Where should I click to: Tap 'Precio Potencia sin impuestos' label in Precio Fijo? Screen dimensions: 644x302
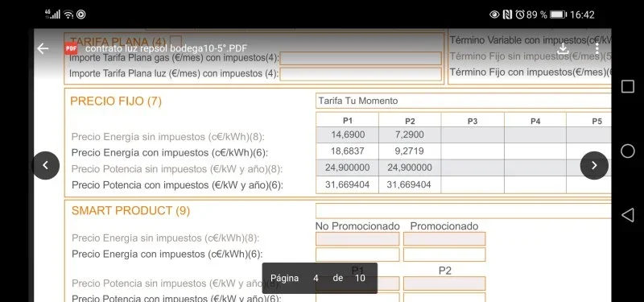(x=177, y=169)
